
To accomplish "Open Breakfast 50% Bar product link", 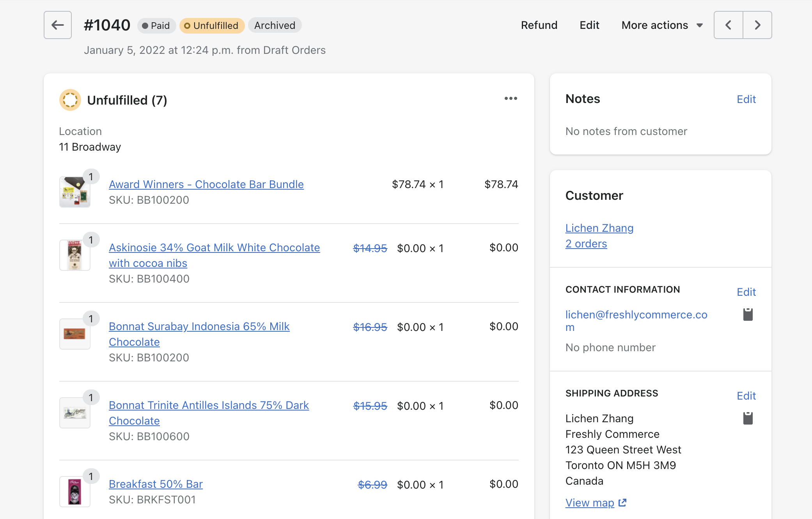I will (156, 484).
